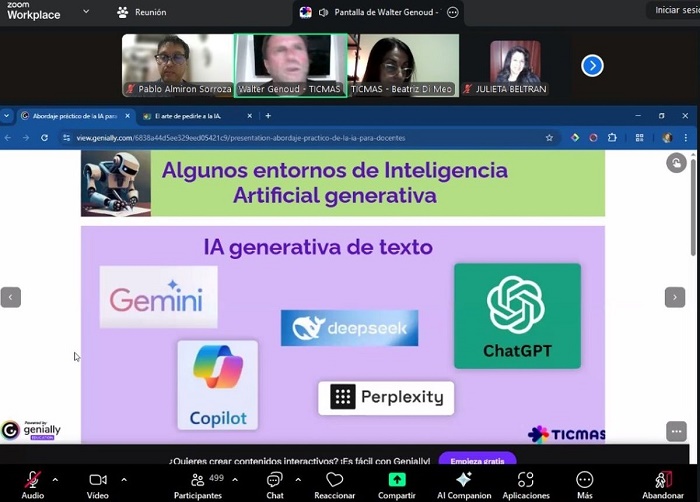The width and height of the screenshot is (700, 502).
Task: Go to next Genially slide arrow
Action: (x=675, y=297)
